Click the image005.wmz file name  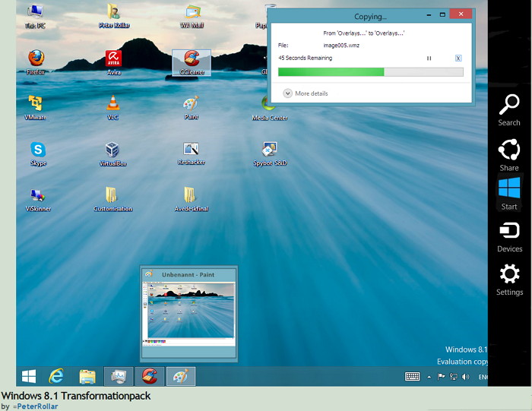(x=341, y=46)
